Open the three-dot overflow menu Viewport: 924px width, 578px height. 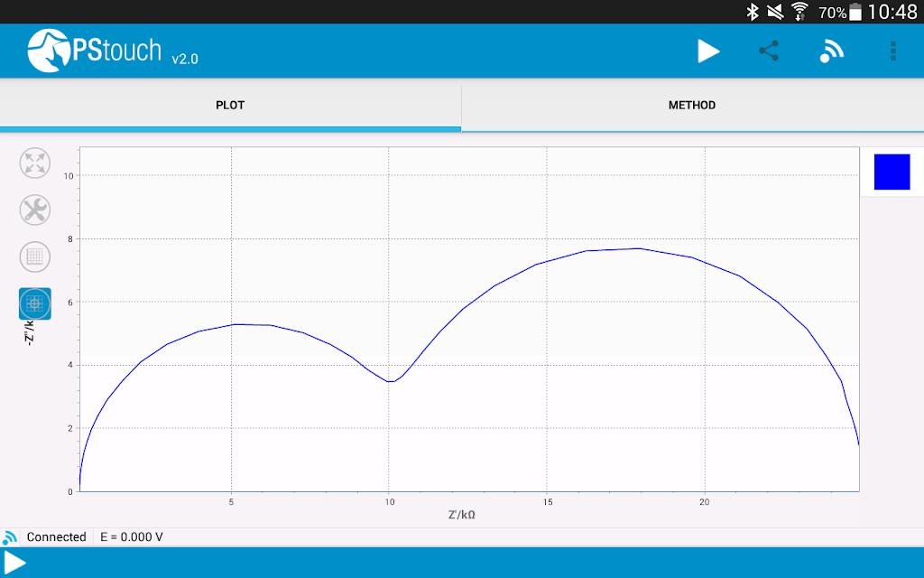[893, 51]
